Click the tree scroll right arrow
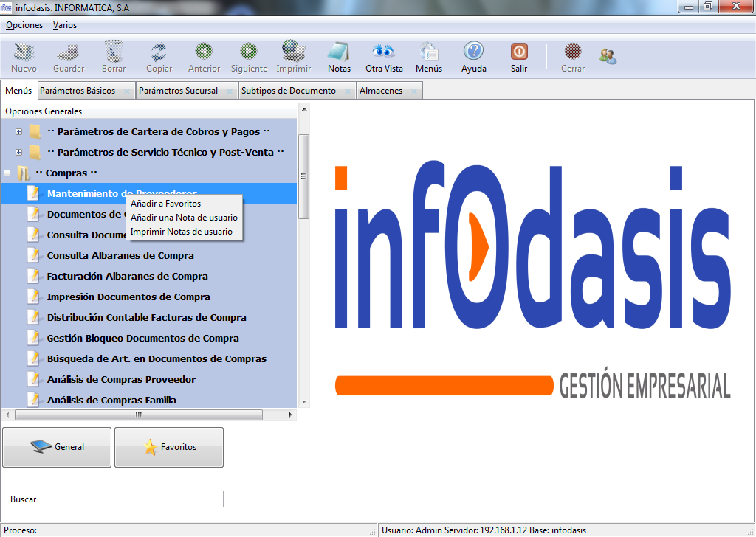The width and height of the screenshot is (756, 537). [291, 415]
